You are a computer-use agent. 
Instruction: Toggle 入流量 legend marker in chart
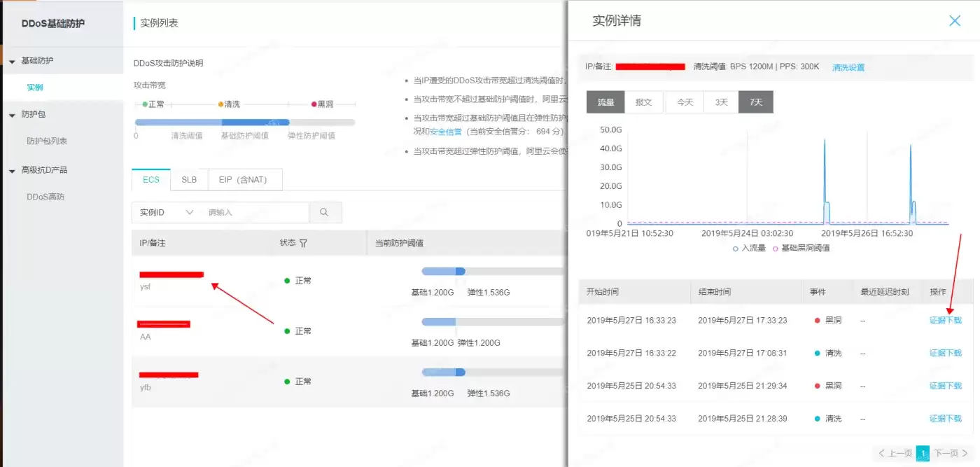735,248
